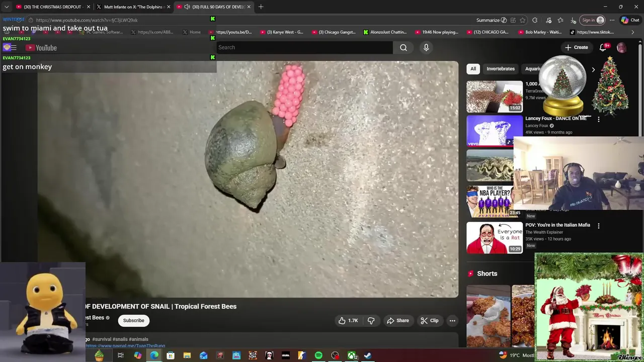This screenshot has height=362, width=644.
Task: Click POV: You're in the Italian Mafia title
Action: [557, 225]
